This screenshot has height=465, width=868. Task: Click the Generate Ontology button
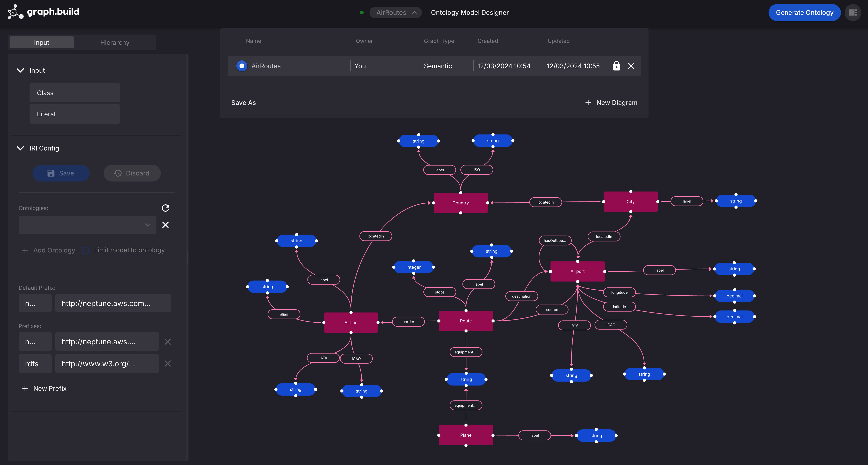[805, 12]
